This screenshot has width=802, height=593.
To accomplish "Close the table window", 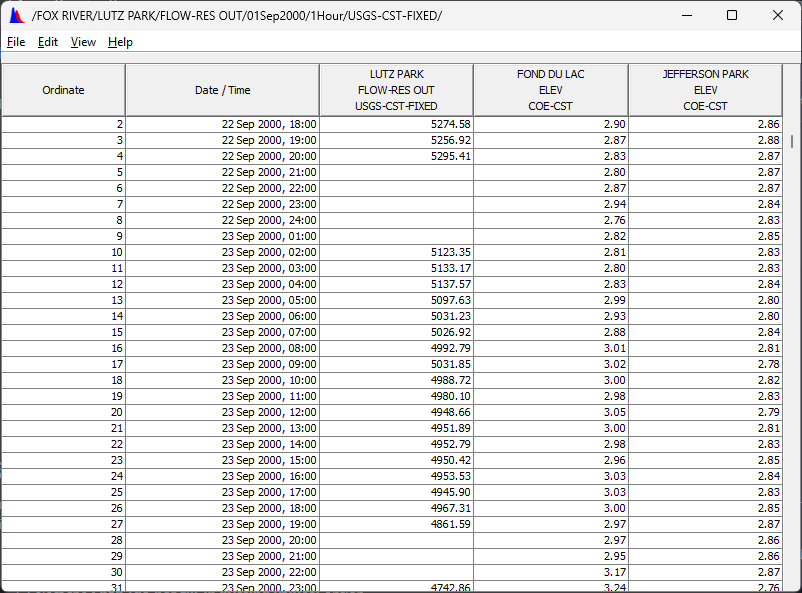I will (x=777, y=15).
